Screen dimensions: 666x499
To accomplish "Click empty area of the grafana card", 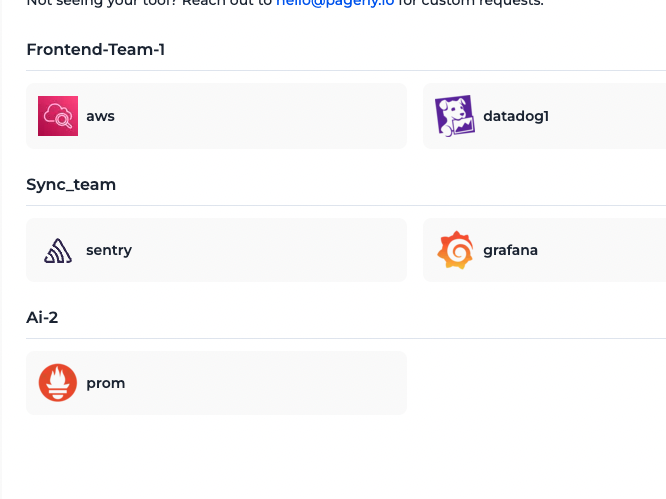I will click(603, 250).
